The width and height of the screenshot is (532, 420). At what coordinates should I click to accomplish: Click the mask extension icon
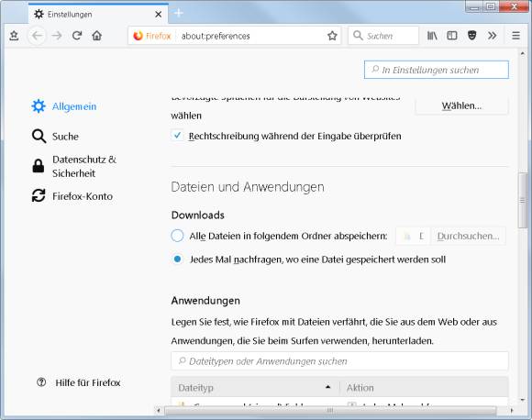(472, 35)
